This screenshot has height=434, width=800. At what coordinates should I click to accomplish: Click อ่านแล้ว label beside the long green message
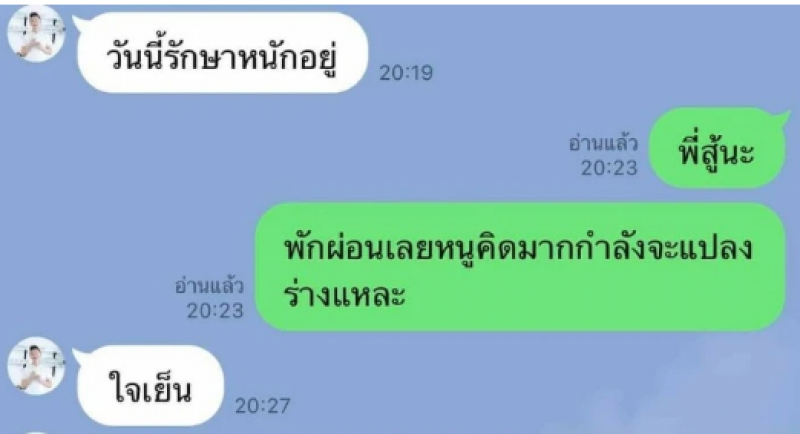click(x=209, y=286)
